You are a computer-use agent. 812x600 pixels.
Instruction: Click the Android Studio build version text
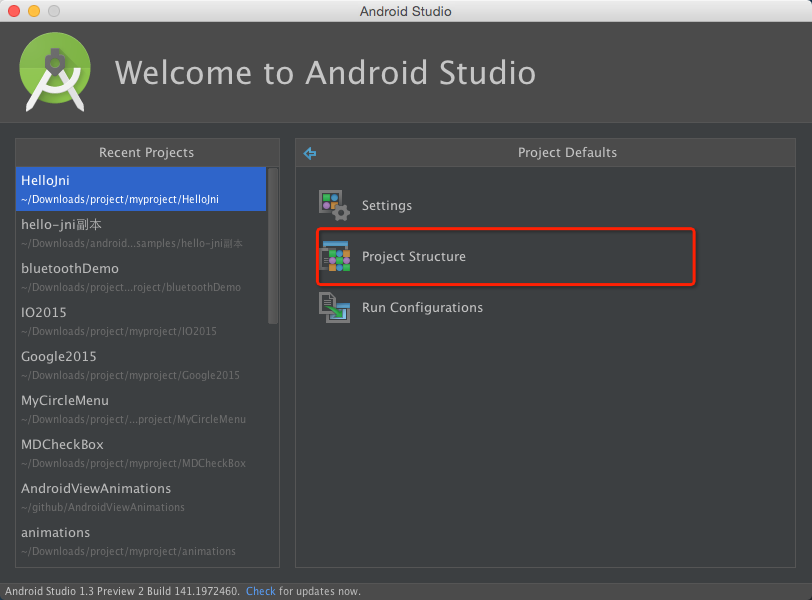122,591
